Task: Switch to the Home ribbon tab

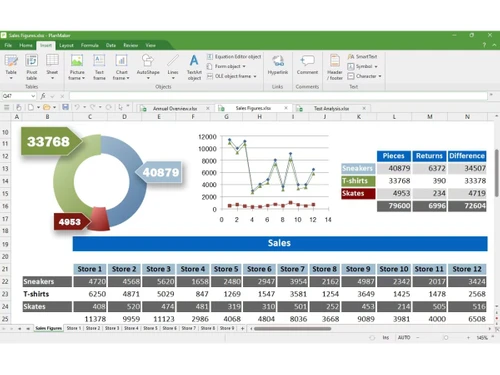Action: (x=26, y=45)
